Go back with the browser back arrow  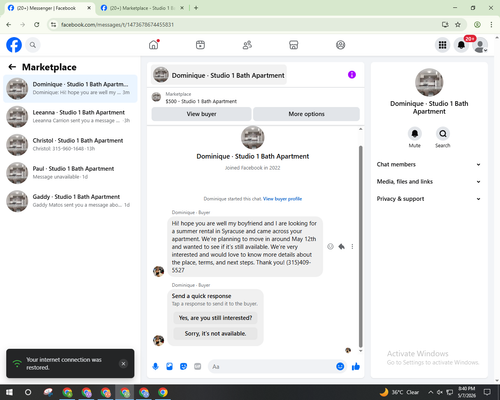pyautogui.click(x=9, y=25)
